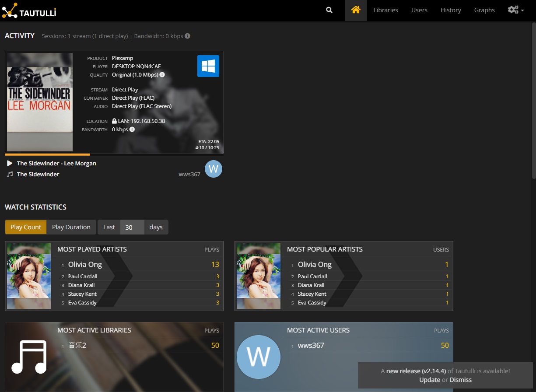Dismiss the new release notification
The width and height of the screenshot is (536, 392).
(x=460, y=380)
